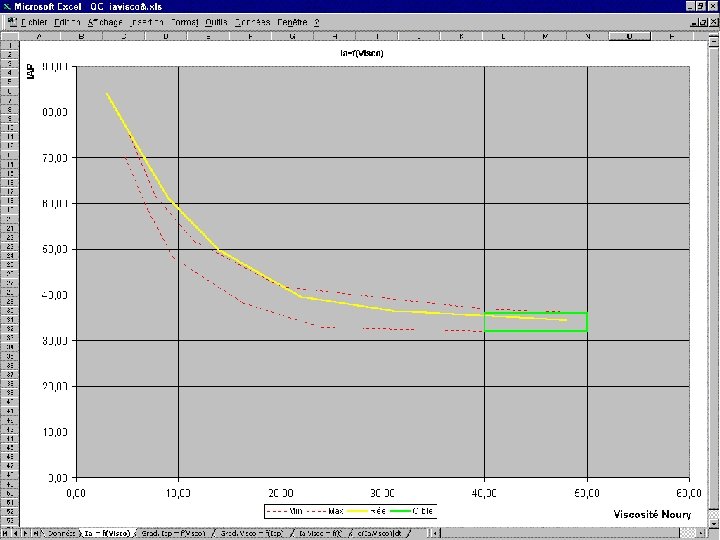Jump to first sheet tab arrow
720x540 pixels.
(5, 534)
